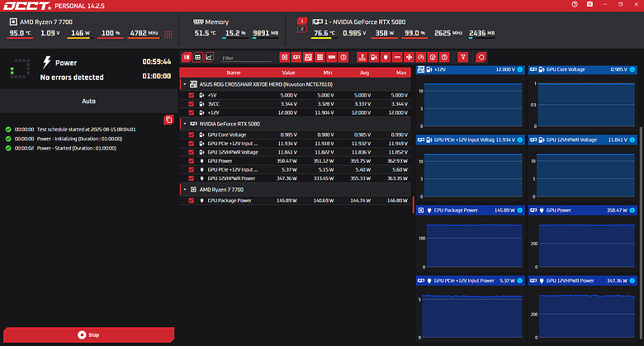Filter sensors by memory module icon
The height and width of the screenshot is (346, 644).
click(x=332, y=58)
